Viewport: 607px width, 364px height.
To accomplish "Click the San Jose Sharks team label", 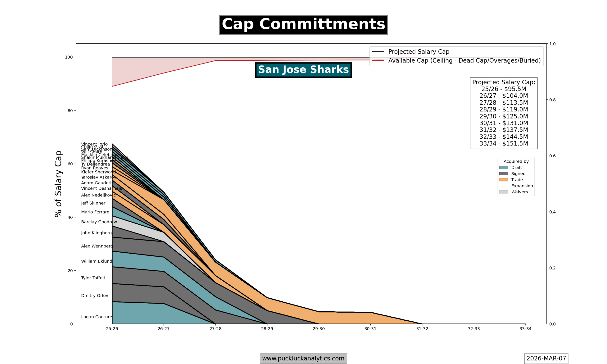I will [x=303, y=70].
